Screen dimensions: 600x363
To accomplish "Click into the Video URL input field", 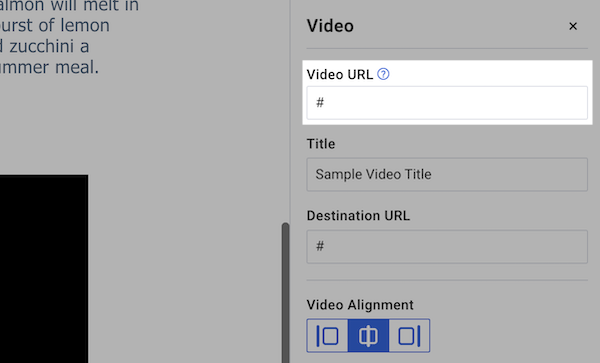I will click(x=447, y=103).
